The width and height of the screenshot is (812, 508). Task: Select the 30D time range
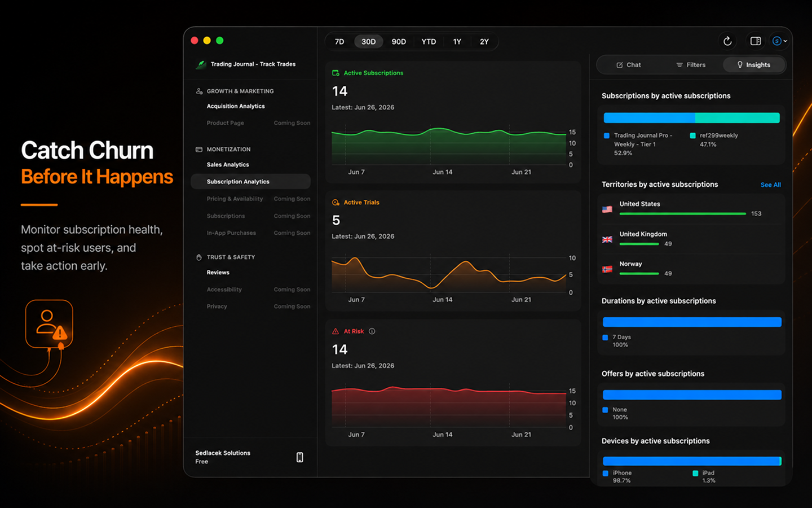pyautogui.click(x=369, y=42)
